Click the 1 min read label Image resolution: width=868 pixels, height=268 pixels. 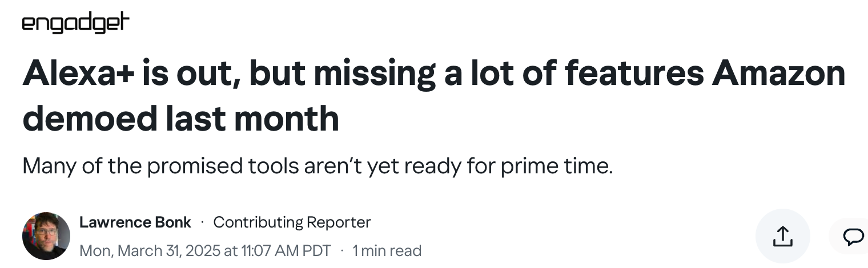[x=387, y=251]
